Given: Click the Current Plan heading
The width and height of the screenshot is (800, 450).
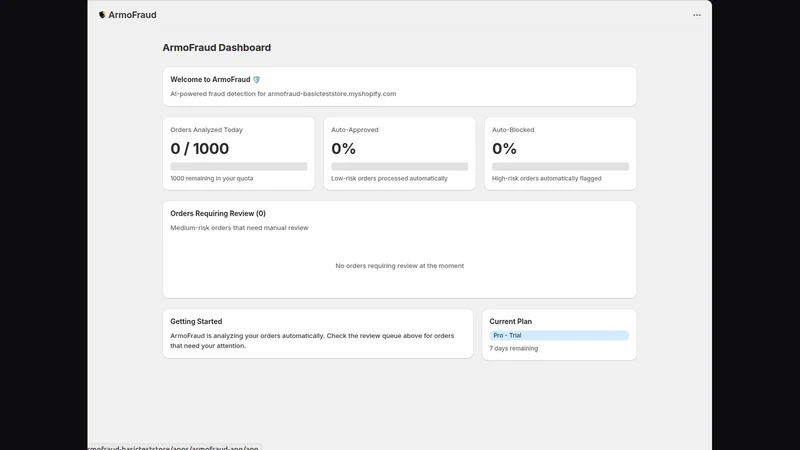Looking at the screenshot, I should click(x=510, y=321).
